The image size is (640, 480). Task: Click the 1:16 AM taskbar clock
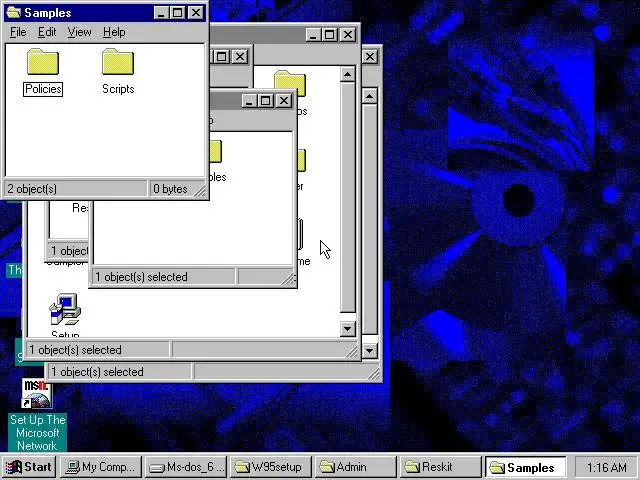607,467
